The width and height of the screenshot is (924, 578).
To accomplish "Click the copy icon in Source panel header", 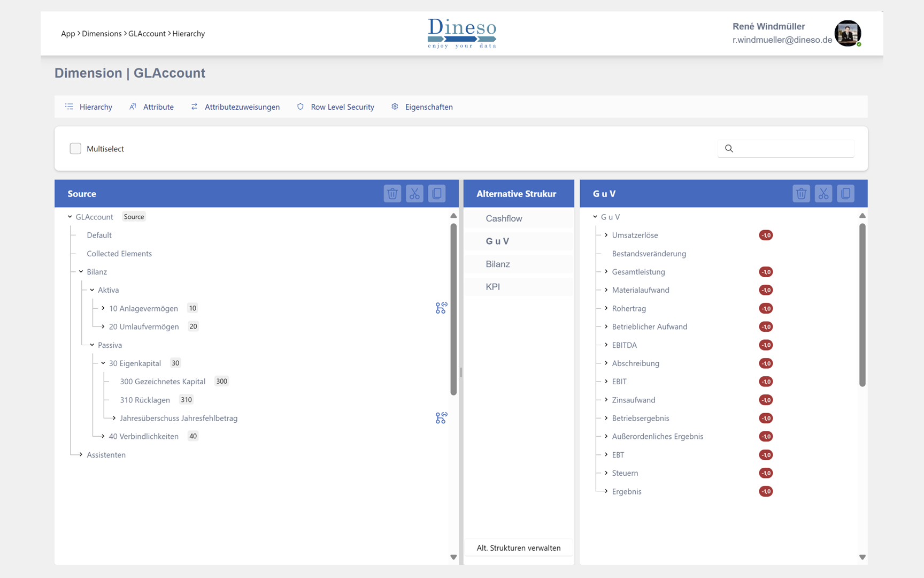I will [x=437, y=194].
